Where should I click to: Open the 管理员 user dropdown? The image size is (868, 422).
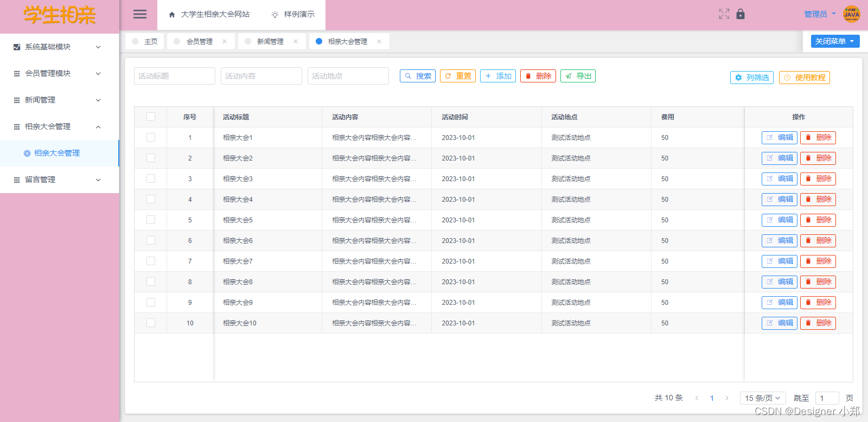pos(820,14)
